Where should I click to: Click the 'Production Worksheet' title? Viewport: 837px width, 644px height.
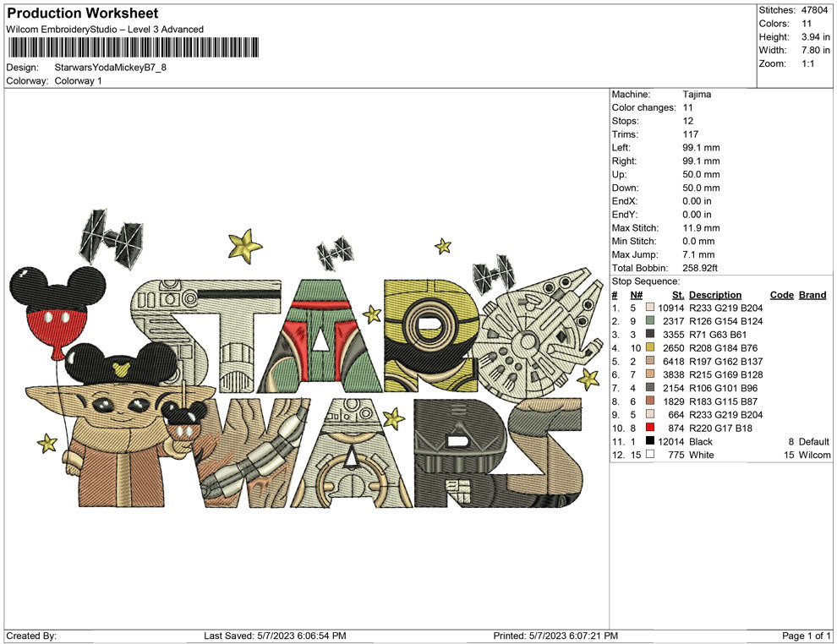[83, 14]
